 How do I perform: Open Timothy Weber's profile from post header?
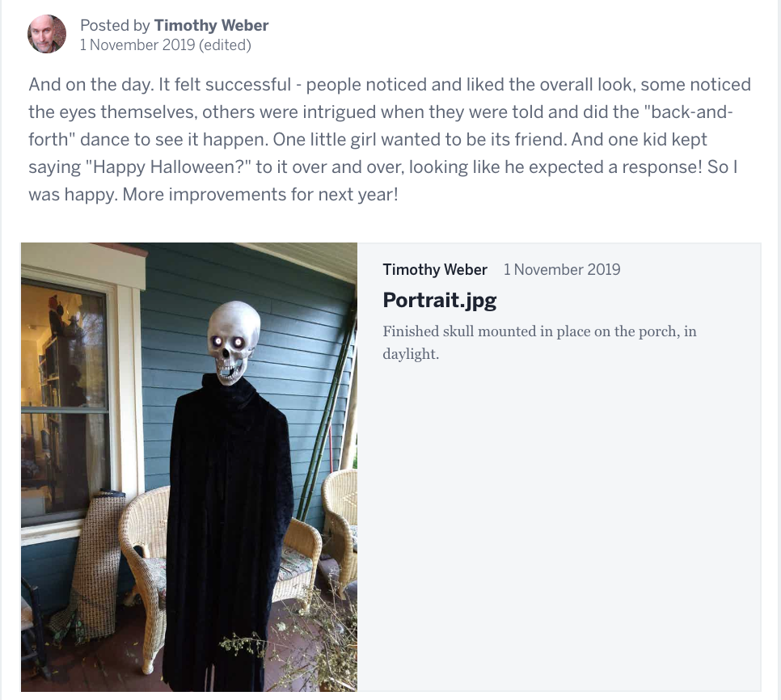pyautogui.click(x=211, y=25)
